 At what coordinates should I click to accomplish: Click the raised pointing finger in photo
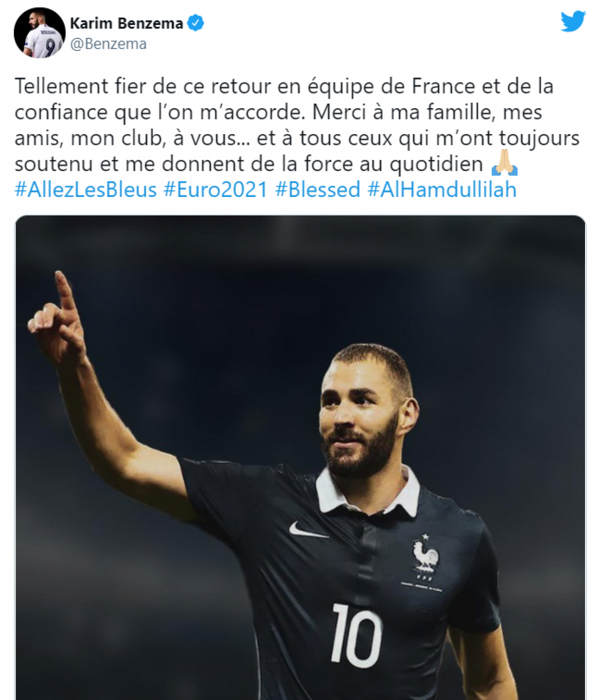(x=66, y=294)
